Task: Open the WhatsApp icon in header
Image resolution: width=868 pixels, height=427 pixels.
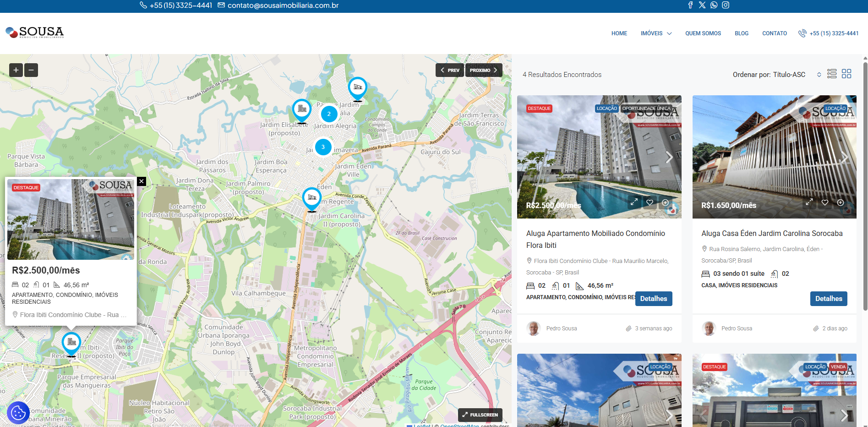Action: point(714,5)
